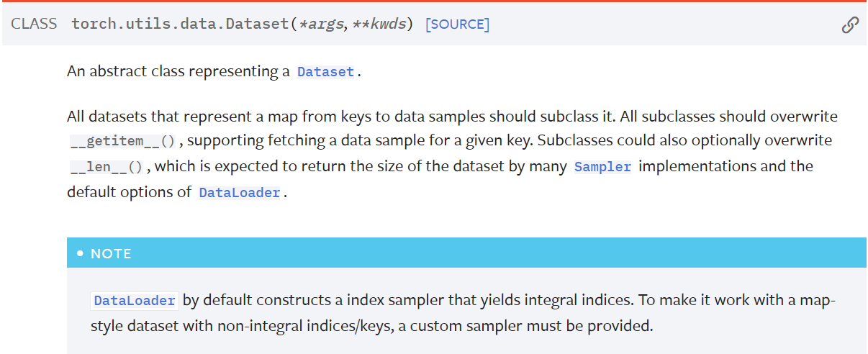
Task: Click the __len__() code text
Action: click(x=108, y=167)
